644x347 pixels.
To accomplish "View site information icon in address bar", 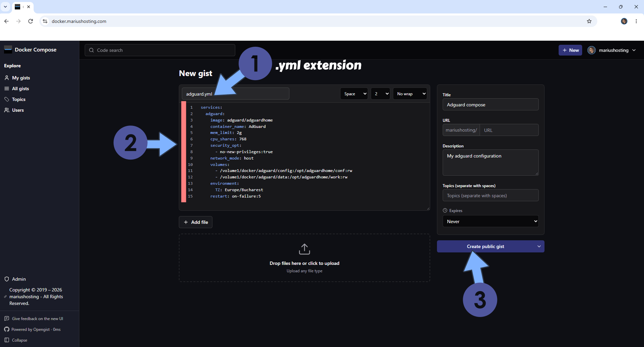I will pyautogui.click(x=45, y=21).
